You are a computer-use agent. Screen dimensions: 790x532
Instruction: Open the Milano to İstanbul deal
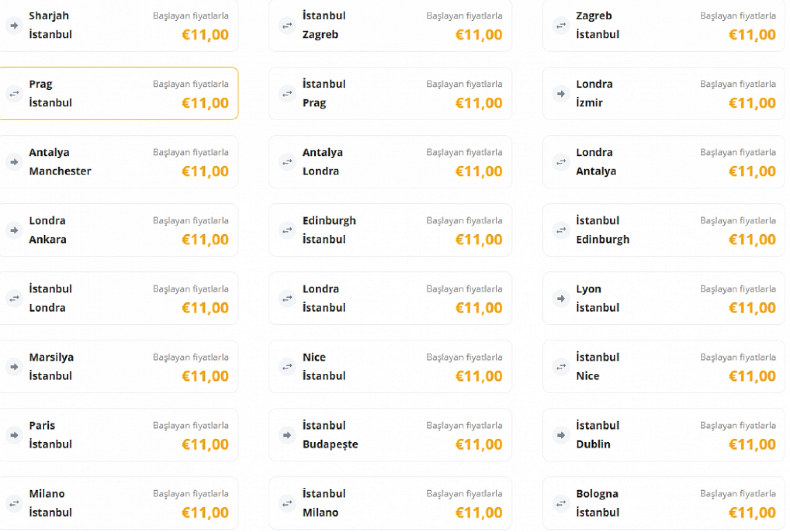(x=118, y=503)
